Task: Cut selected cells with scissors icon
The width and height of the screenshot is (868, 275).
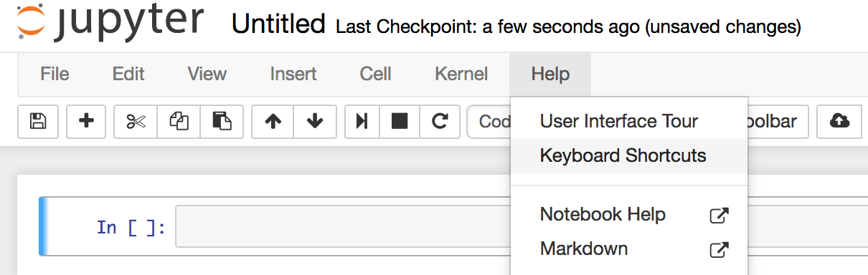Action: pos(136,121)
